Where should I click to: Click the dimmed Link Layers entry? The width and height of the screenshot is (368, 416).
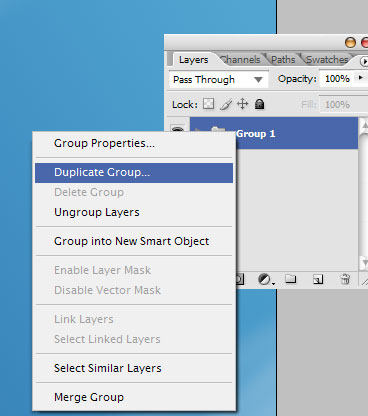[134, 319]
